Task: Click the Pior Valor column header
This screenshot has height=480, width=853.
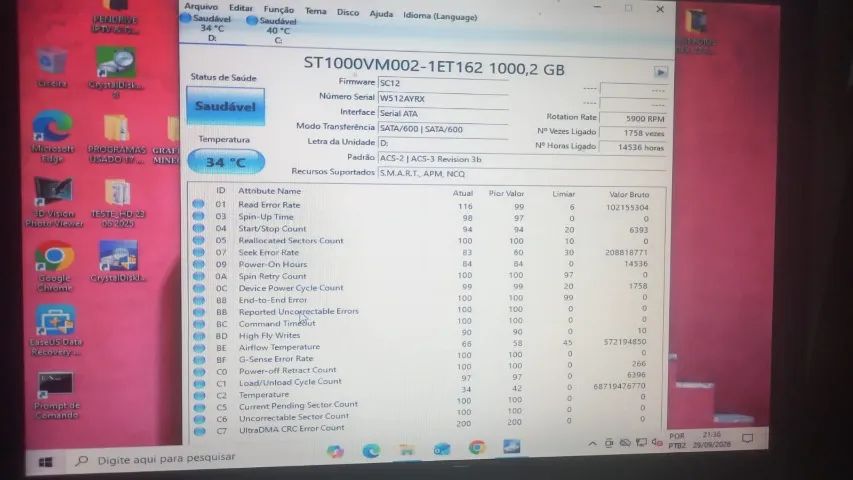Action: (x=506, y=193)
